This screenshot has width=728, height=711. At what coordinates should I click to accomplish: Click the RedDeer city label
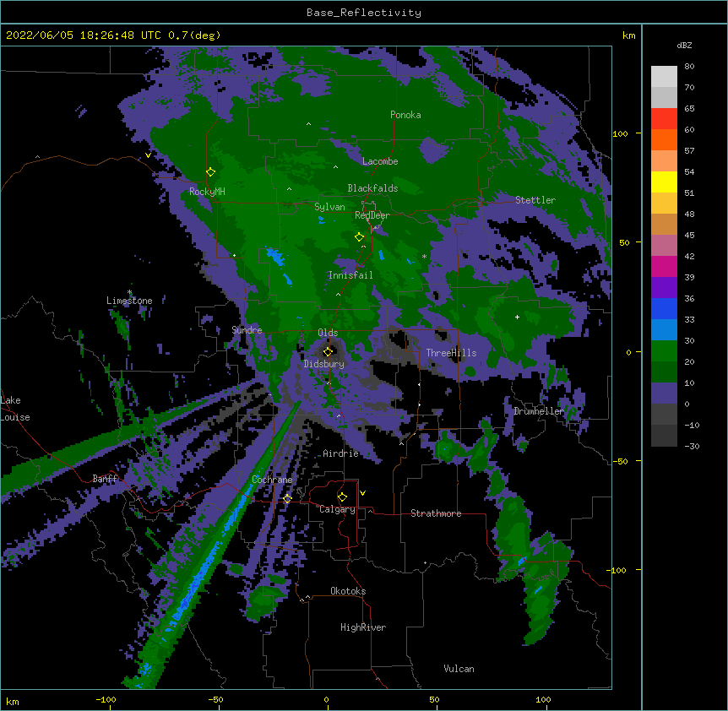pyautogui.click(x=372, y=215)
